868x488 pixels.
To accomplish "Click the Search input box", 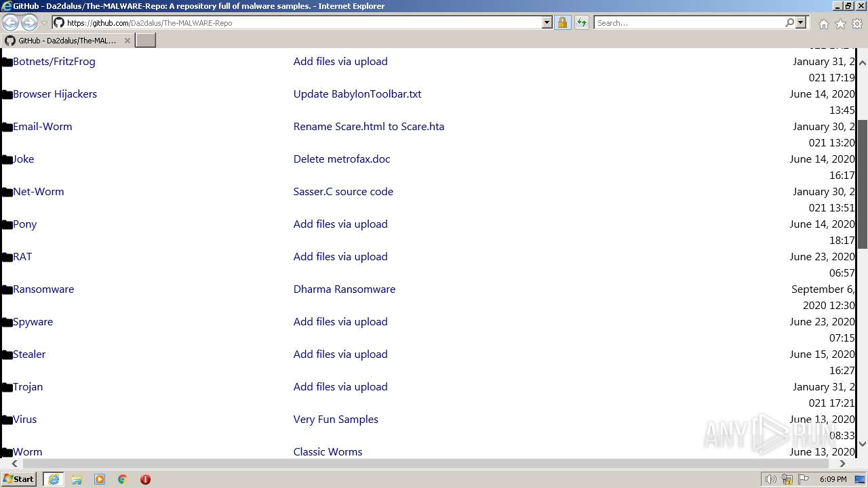I will [689, 22].
